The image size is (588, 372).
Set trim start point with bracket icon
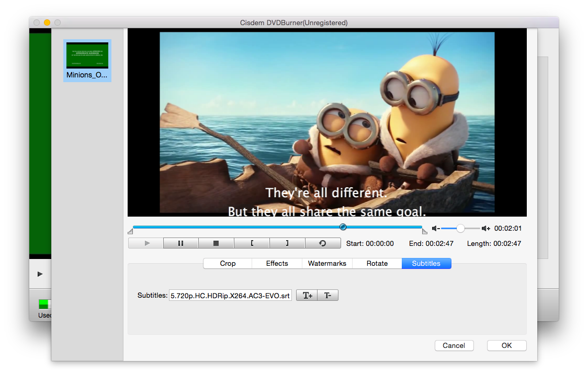coord(252,243)
